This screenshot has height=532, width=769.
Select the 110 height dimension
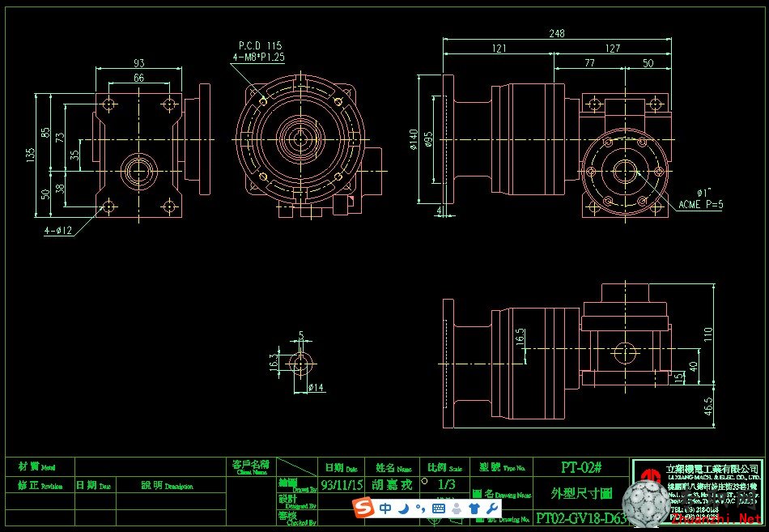pos(708,334)
